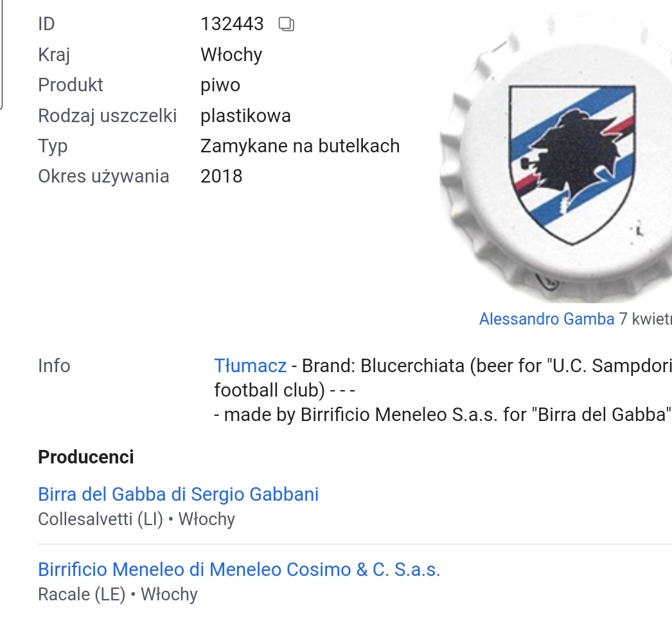Image resolution: width=672 pixels, height=619 pixels.
Task: Click the upload date next to Alessandro Gamba
Action: click(645, 319)
